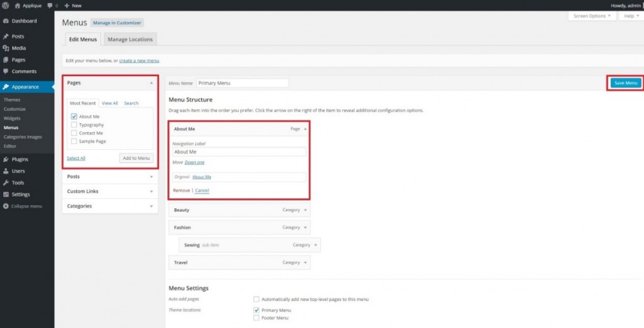This screenshot has height=328, width=644.
Task: Expand the Custom Links panel
Action: pos(152,191)
